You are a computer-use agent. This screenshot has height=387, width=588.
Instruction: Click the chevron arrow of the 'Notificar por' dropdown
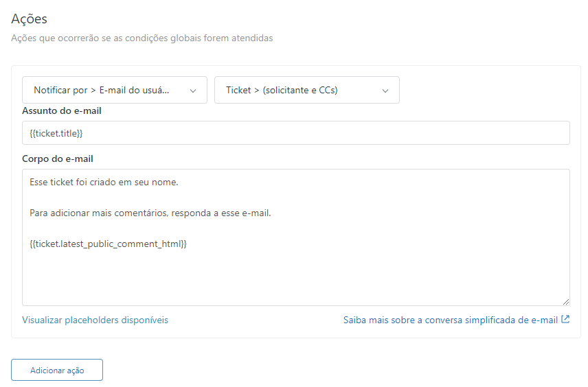point(193,91)
